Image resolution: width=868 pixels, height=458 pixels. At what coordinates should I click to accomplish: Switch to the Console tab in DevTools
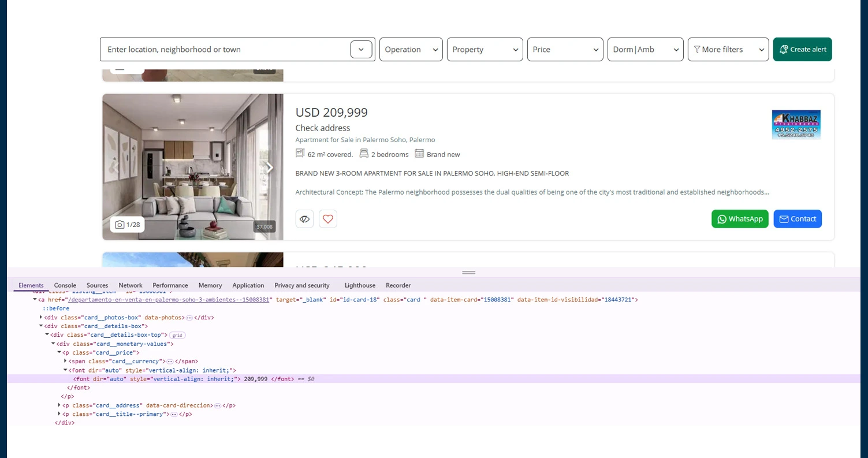tap(65, 285)
